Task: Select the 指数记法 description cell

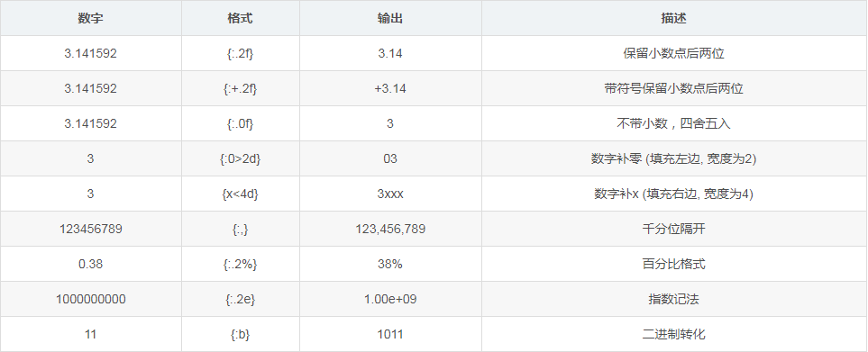Action: point(673,299)
